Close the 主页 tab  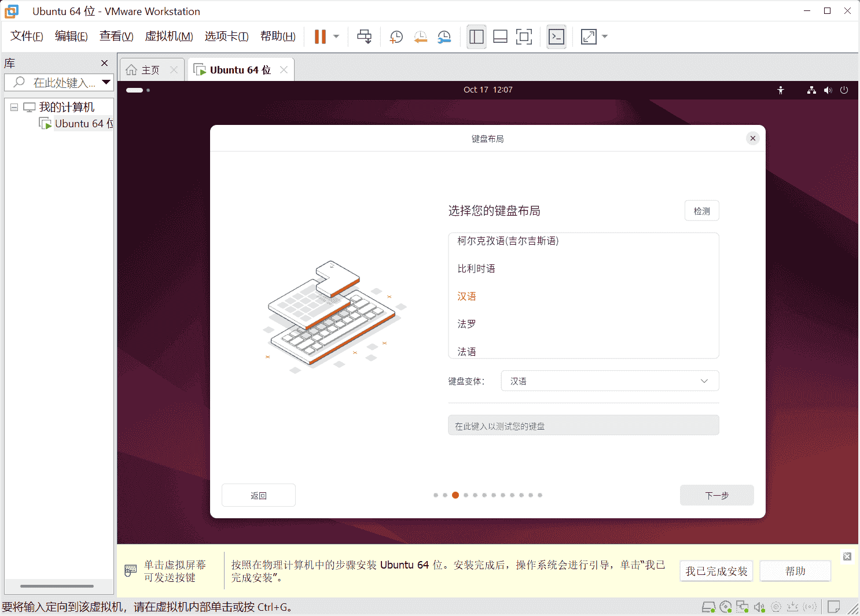click(x=174, y=70)
